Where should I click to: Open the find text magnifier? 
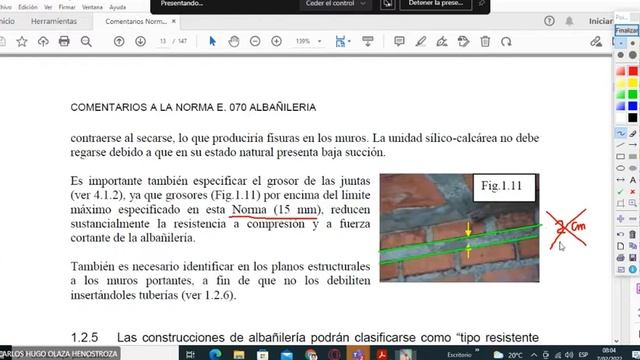point(86,42)
